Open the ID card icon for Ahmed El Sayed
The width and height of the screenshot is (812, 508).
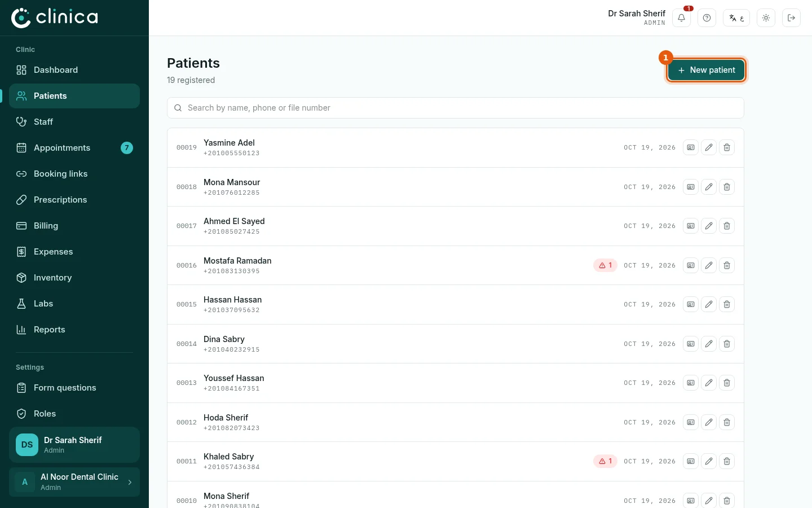691,226
